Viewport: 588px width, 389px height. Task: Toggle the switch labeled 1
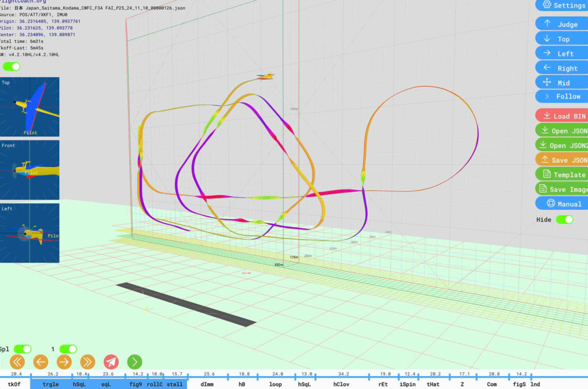[x=68, y=349]
